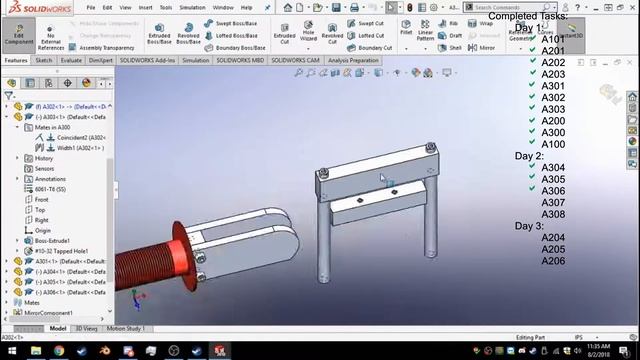Open the Tools menu
640x360 pixels.
pos(166,7)
